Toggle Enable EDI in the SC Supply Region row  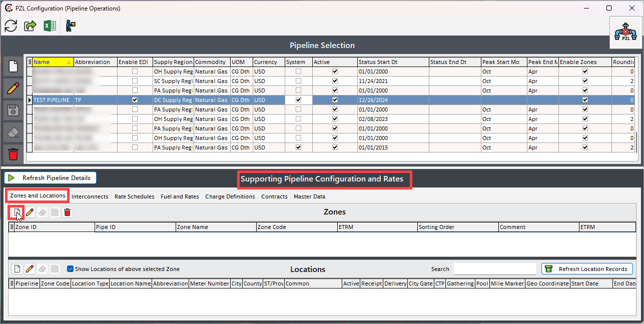(x=135, y=81)
